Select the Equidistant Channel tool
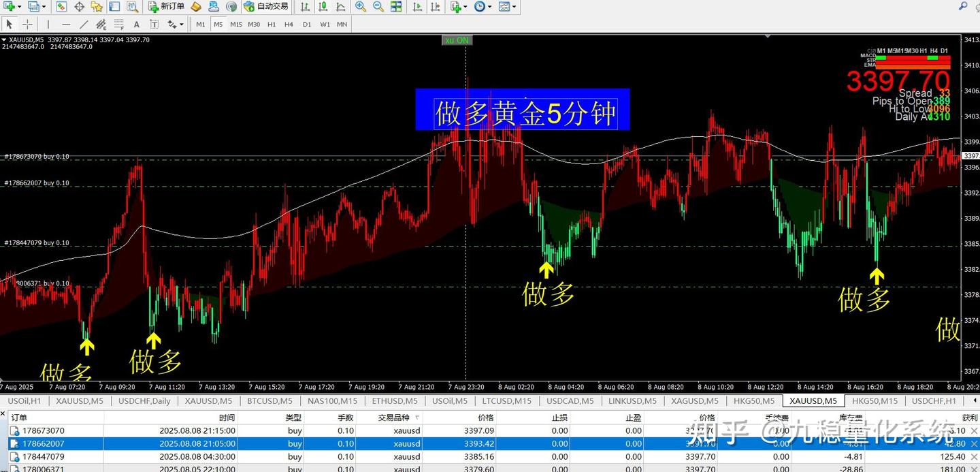980x472 pixels. click(x=101, y=24)
